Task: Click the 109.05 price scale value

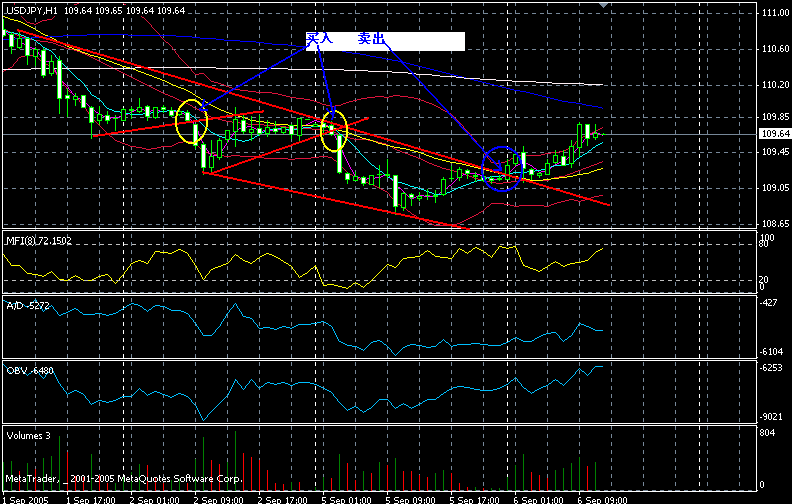Action: tap(775, 188)
